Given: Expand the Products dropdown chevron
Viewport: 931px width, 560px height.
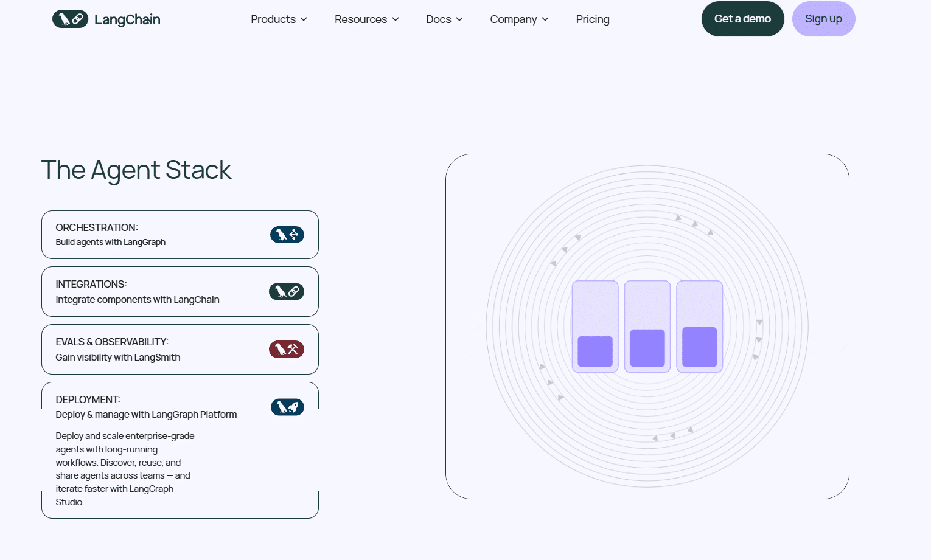Looking at the screenshot, I should 304,19.
